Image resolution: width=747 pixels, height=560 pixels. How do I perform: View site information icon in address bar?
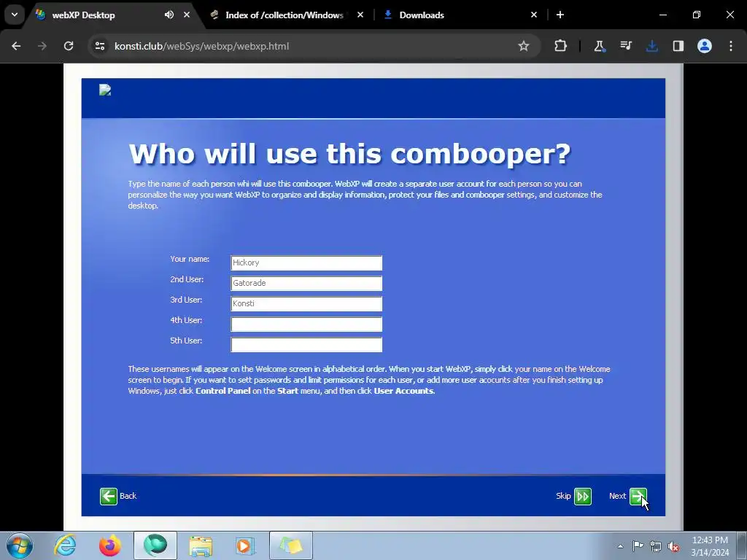point(100,46)
